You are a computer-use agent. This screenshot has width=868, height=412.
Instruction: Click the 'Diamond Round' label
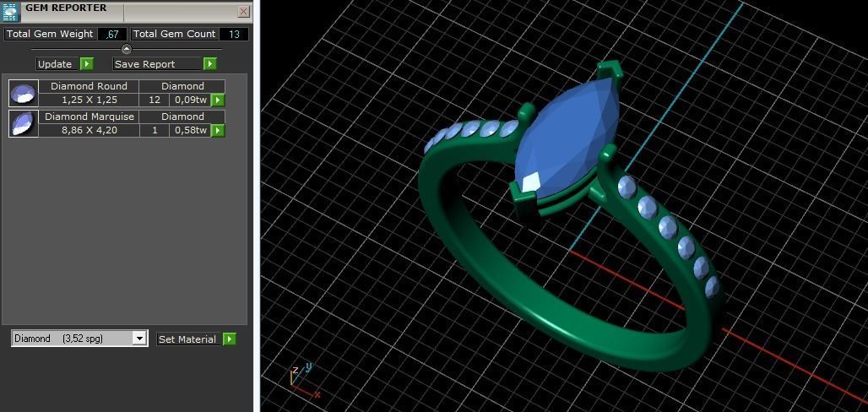pyautogui.click(x=90, y=86)
